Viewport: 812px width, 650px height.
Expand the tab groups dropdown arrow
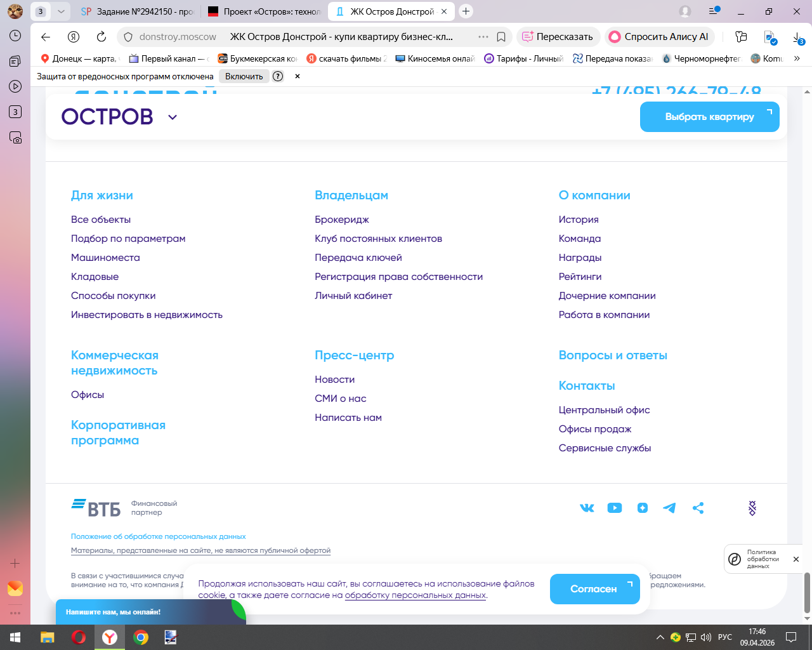tap(60, 11)
